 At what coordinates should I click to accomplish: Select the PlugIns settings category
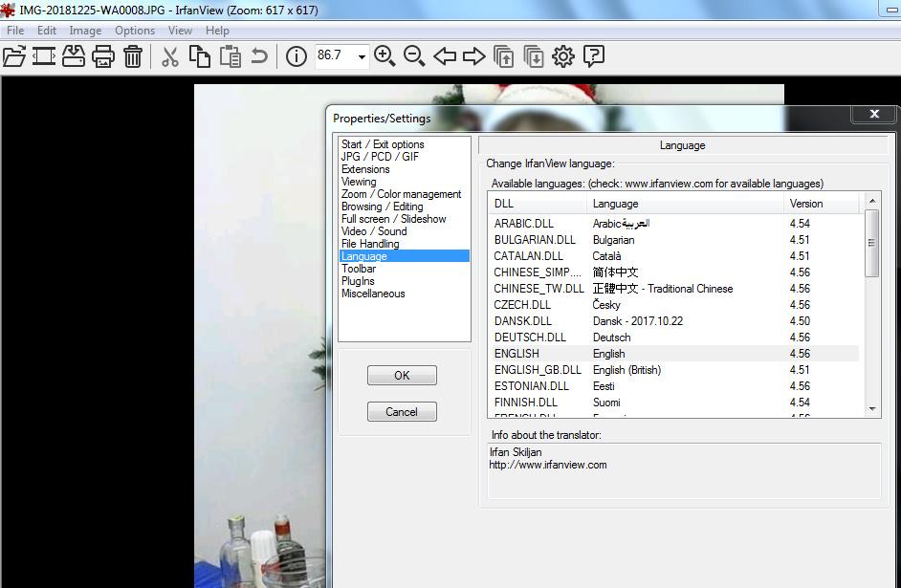click(358, 281)
